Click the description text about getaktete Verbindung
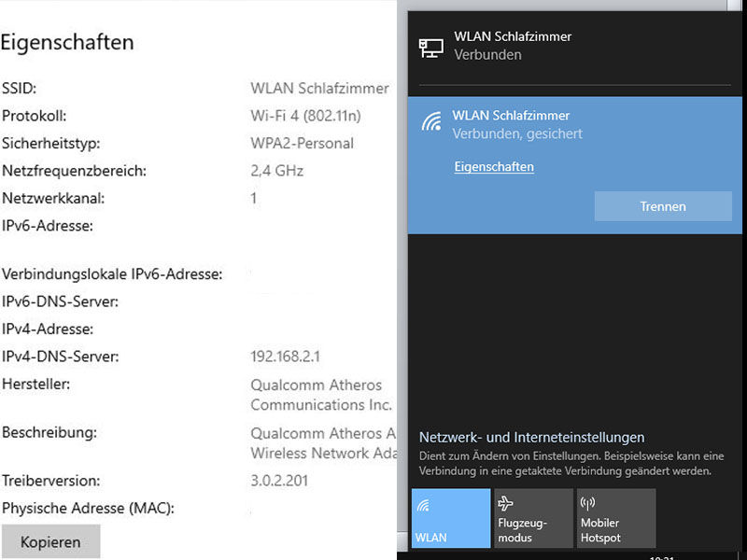The height and width of the screenshot is (560, 747). click(571, 463)
